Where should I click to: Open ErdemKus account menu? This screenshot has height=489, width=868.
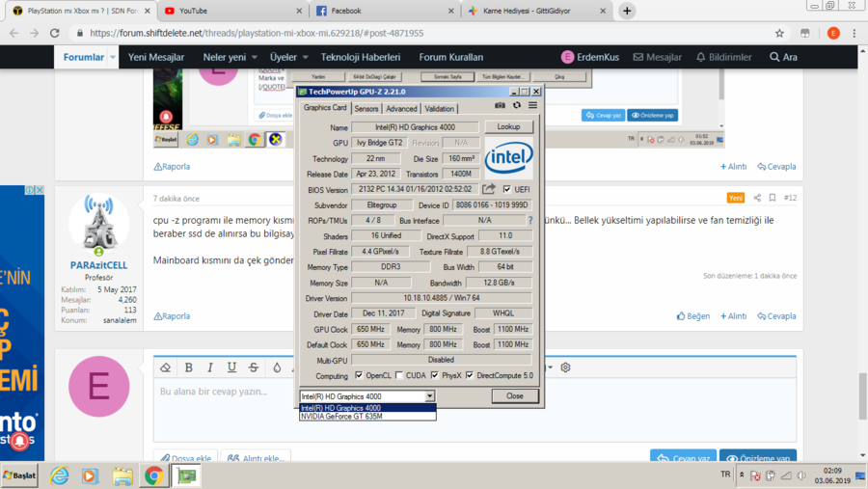(x=590, y=57)
